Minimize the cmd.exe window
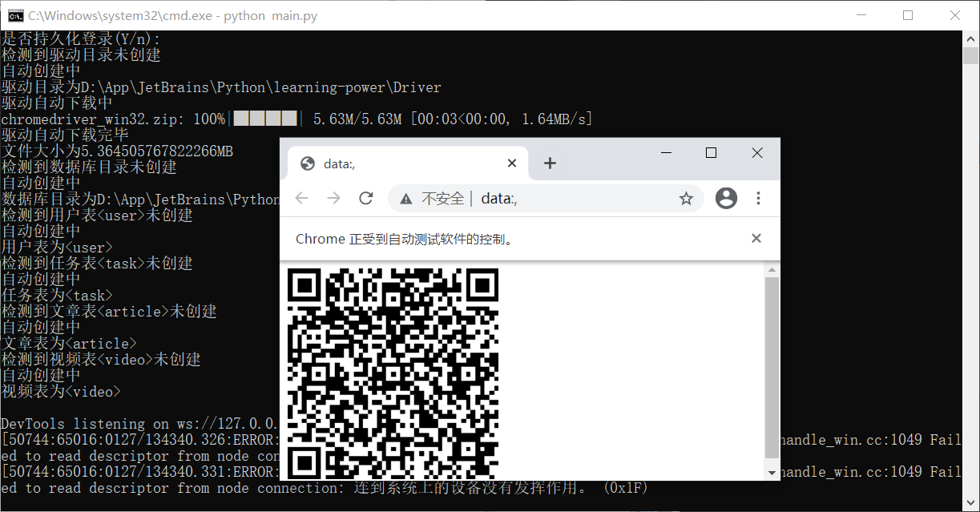This screenshot has width=980, height=512. click(861, 15)
